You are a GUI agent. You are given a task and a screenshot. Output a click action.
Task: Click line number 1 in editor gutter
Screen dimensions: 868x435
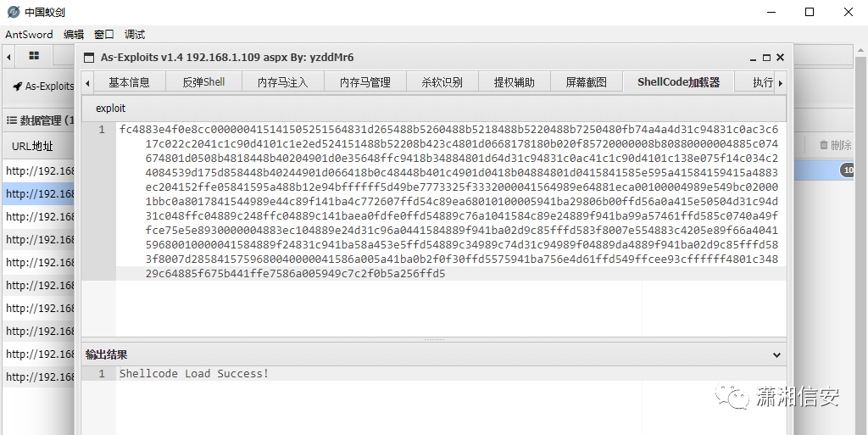(102, 130)
